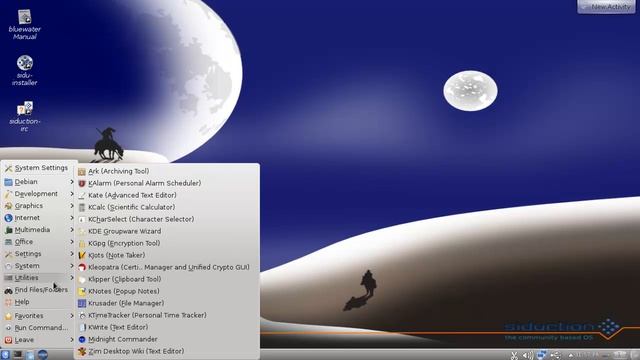Click the Office category icon
The height and width of the screenshot is (360, 640).
tap(8, 242)
